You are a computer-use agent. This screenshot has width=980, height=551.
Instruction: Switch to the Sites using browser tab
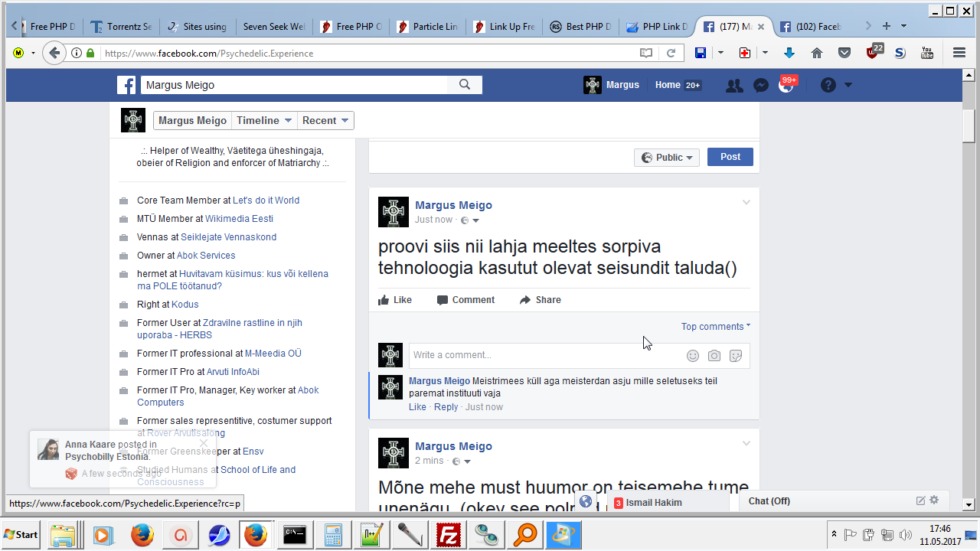click(x=198, y=26)
